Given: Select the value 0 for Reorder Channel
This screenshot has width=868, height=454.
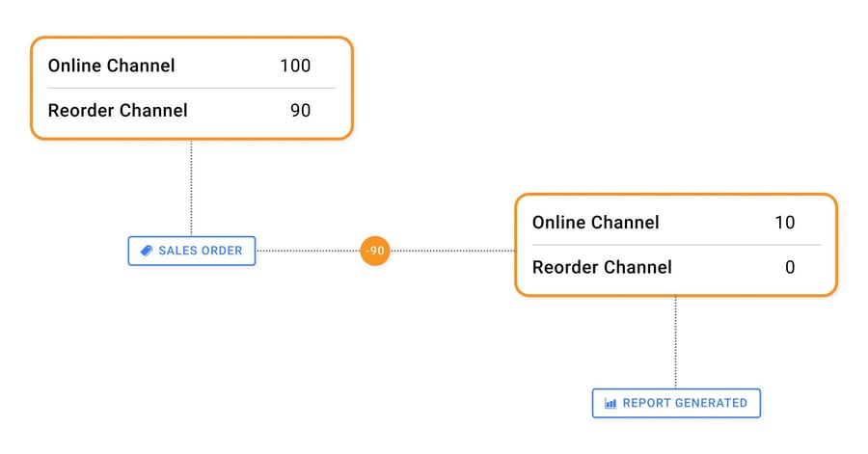Looking at the screenshot, I should [789, 267].
